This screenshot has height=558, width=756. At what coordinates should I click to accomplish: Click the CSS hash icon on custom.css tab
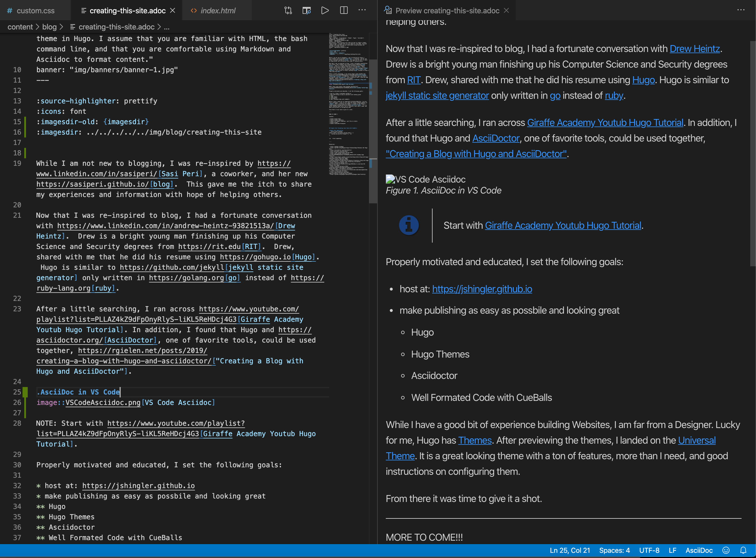pos(10,10)
